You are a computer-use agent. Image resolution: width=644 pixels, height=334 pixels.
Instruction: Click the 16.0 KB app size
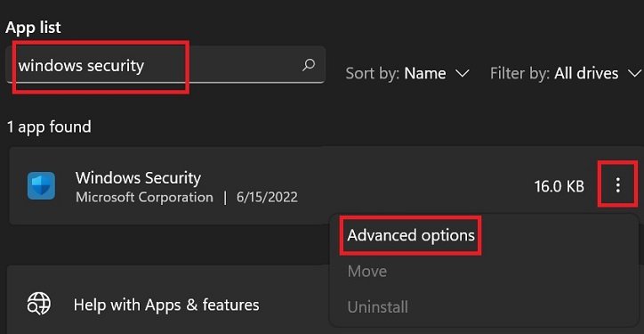(559, 187)
